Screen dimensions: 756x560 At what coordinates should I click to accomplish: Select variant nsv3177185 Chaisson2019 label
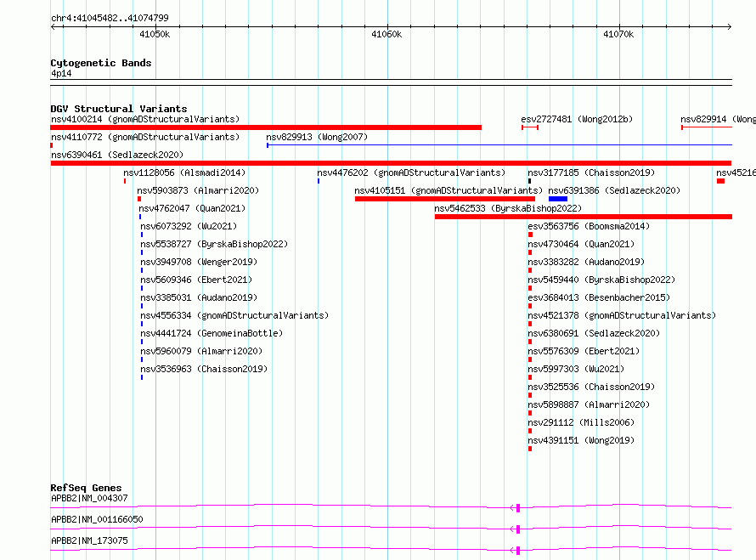click(591, 173)
